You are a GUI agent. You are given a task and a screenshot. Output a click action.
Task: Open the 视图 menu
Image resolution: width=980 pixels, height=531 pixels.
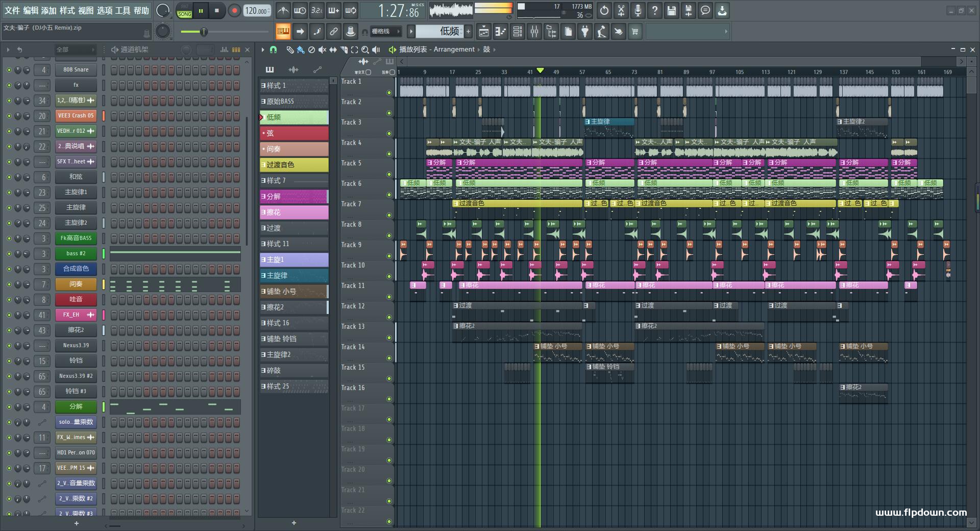[x=86, y=10]
